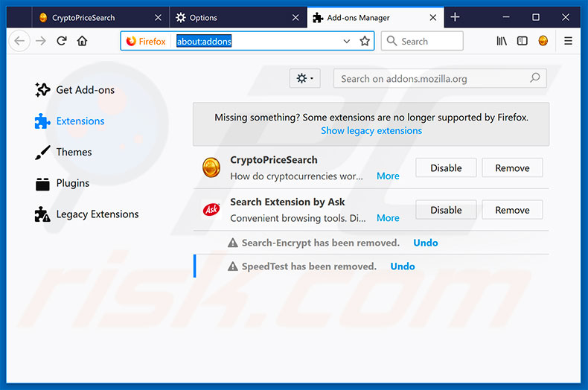Close the Options tab

coord(295,18)
